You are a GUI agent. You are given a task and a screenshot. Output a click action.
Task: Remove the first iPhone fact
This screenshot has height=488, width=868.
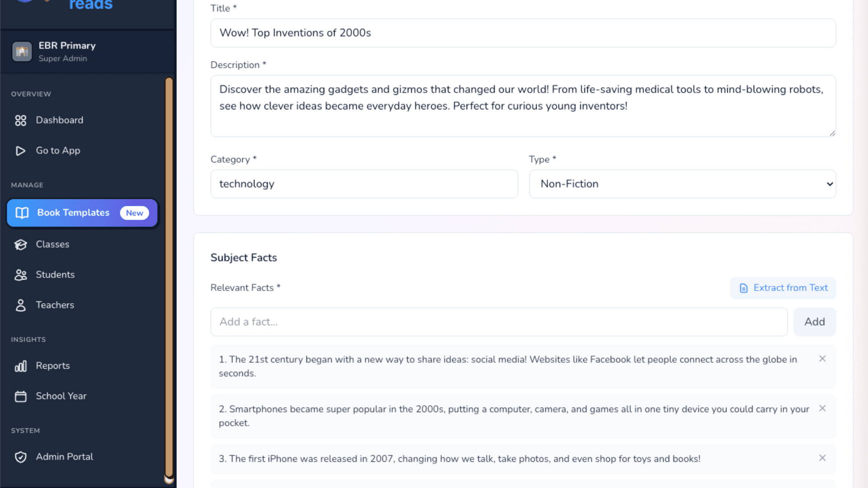click(x=822, y=458)
